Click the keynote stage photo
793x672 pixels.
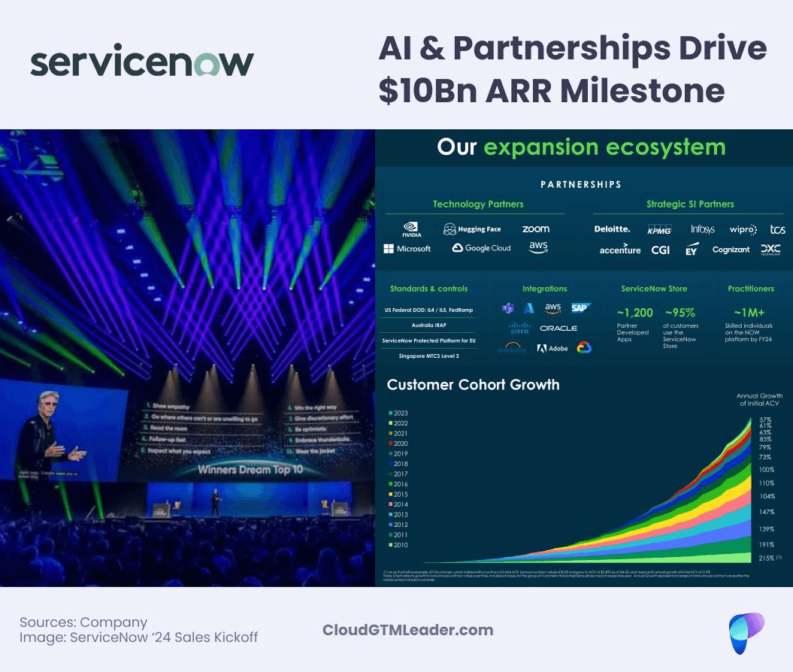[x=187, y=358]
